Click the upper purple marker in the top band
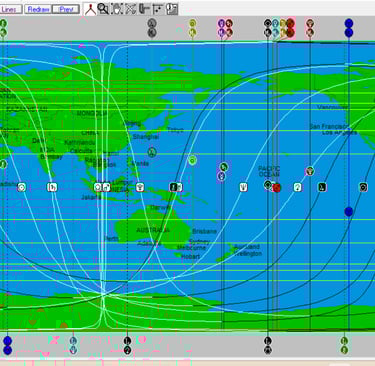 point(221,24)
